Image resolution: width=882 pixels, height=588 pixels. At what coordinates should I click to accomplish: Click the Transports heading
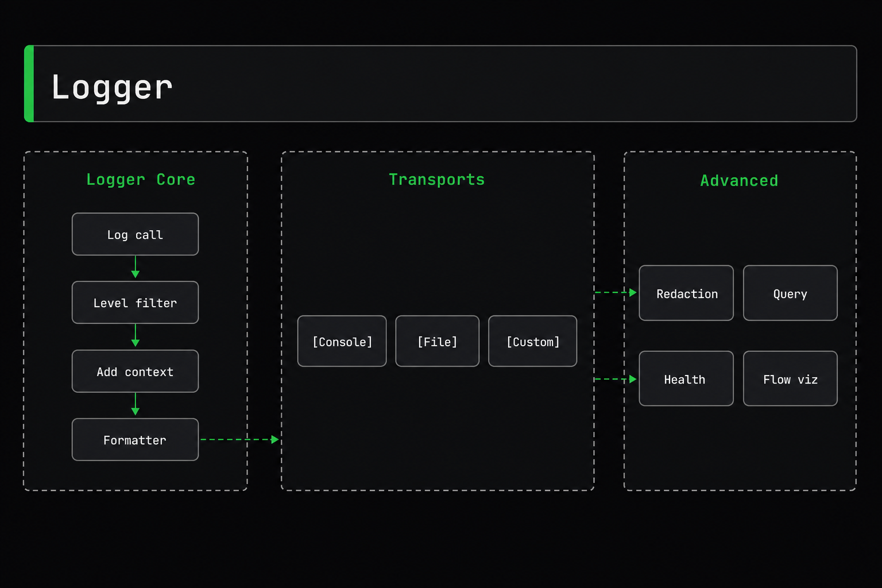(437, 180)
